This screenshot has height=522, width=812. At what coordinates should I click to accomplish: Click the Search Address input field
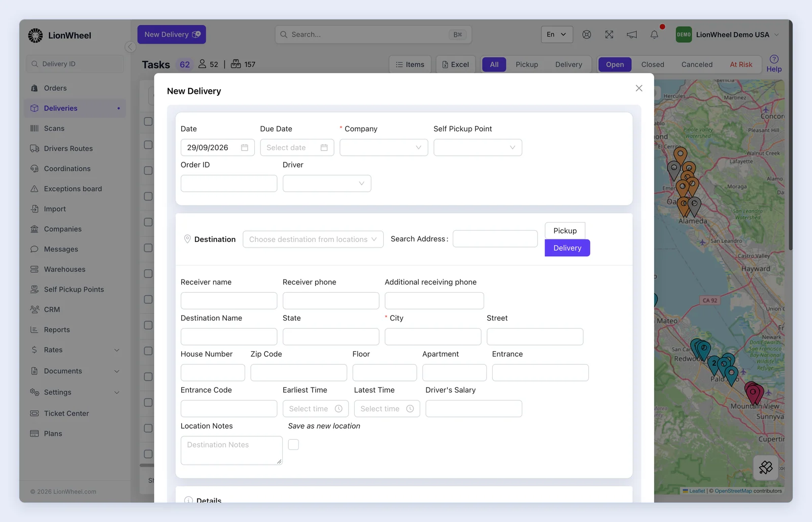[x=495, y=239]
